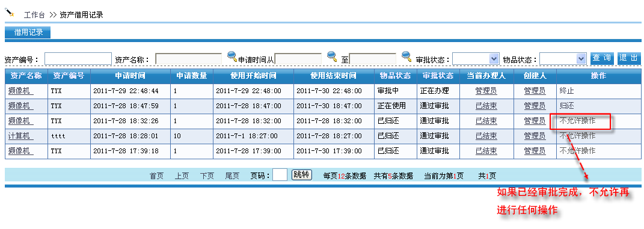
Task: Click the 查询 button
Action: click(x=602, y=58)
